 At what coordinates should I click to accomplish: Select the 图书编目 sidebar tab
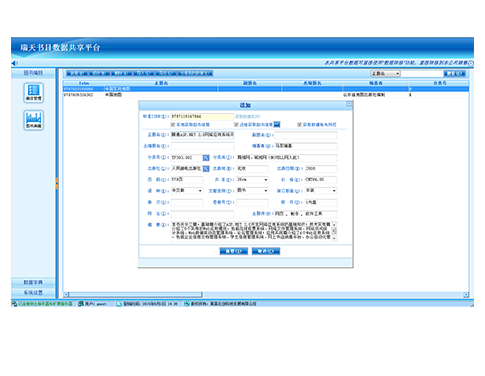33,73
